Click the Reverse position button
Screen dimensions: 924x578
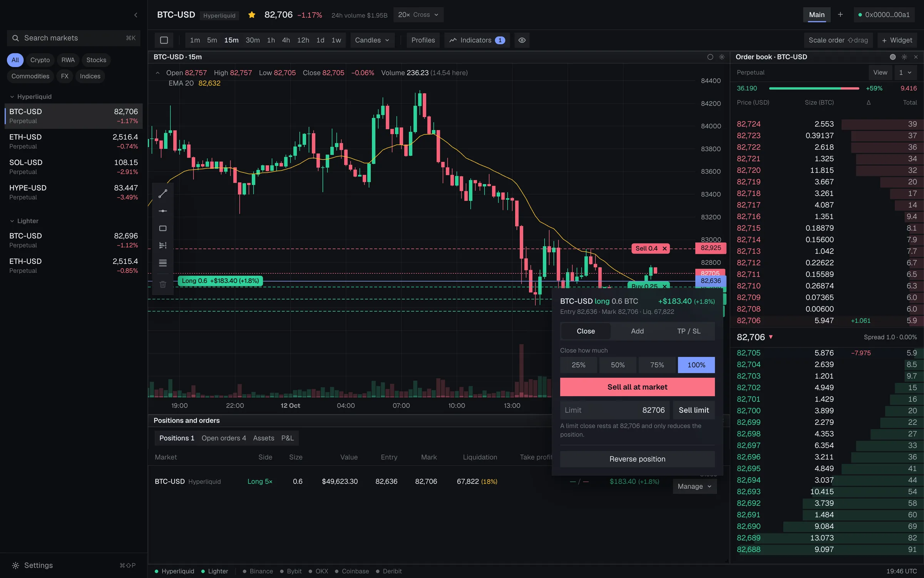point(638,459)
